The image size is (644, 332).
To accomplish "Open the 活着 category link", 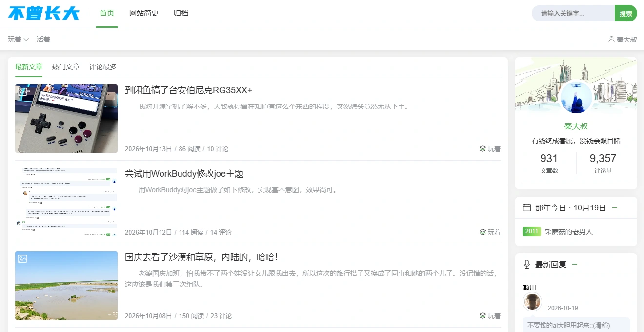I will point(43,39).
